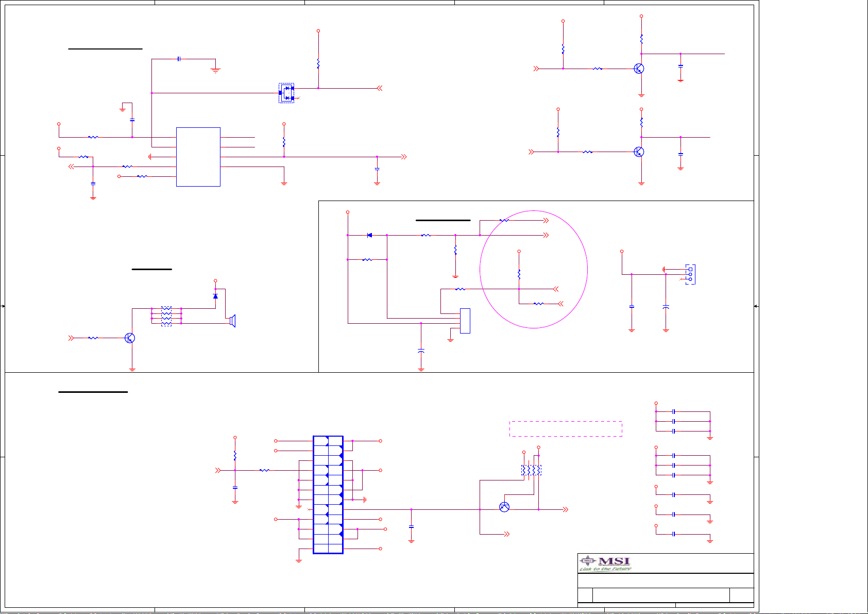Select the diode above the speaker
This screenshot has height=614, width=868.
click(x=215, y=296)
